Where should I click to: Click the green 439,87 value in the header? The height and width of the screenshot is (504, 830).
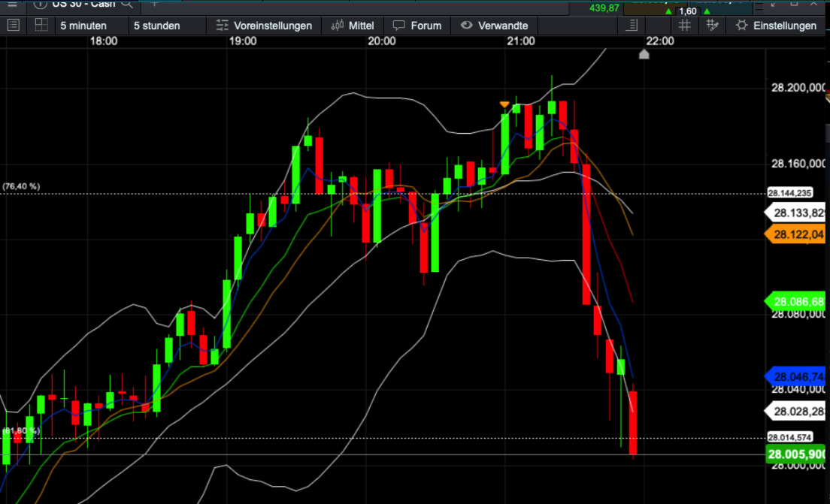pyautogui.click(x=606, y=8)
